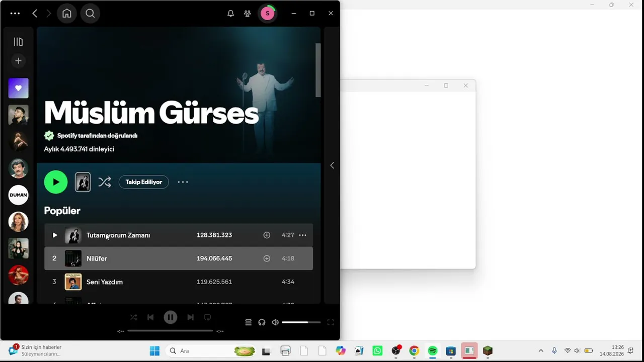Seek on the playback progress bar
The image size is (644, 362).
(x=170, y=331)
